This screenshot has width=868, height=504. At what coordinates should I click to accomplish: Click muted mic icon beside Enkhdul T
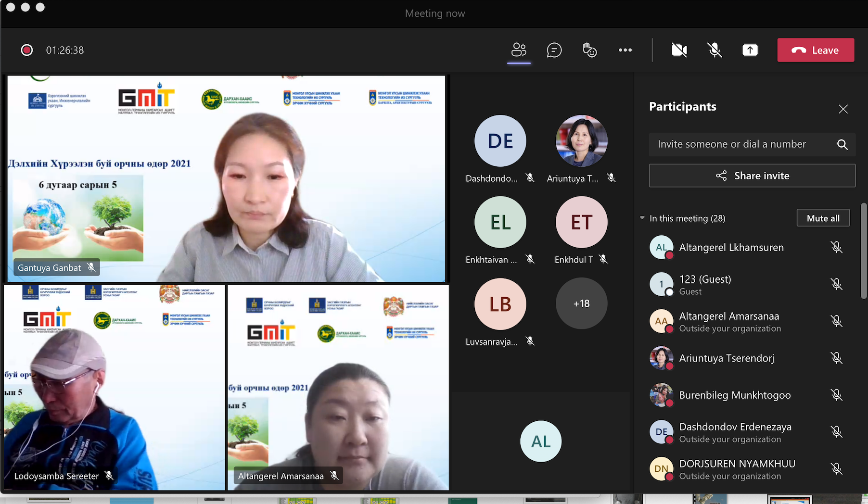tap(603, 259)
